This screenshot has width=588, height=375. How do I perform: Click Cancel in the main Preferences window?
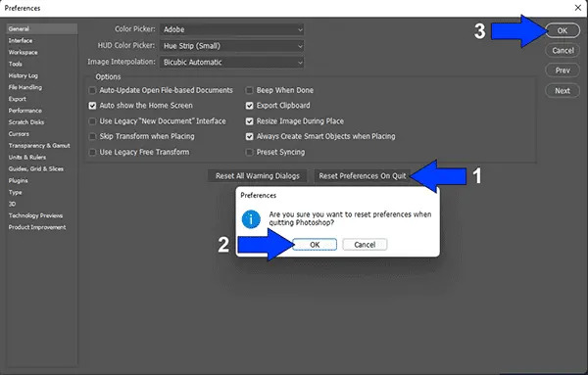pos(563,51)
